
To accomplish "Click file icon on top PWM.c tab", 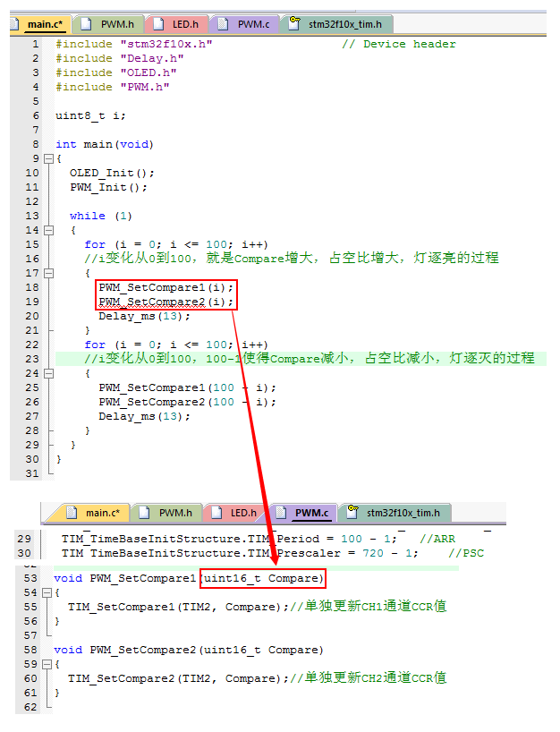I will 223,24.
